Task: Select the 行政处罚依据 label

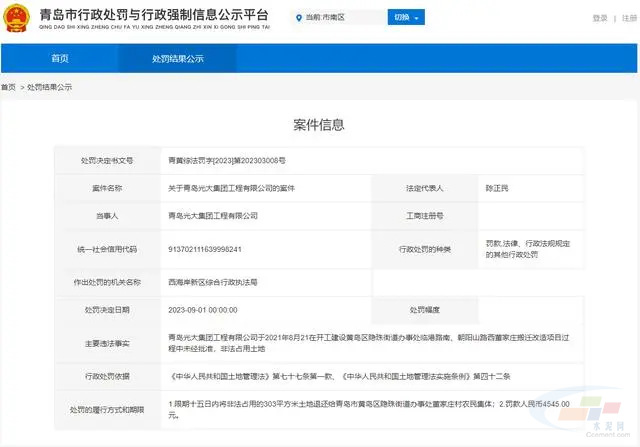Action: 107,376
